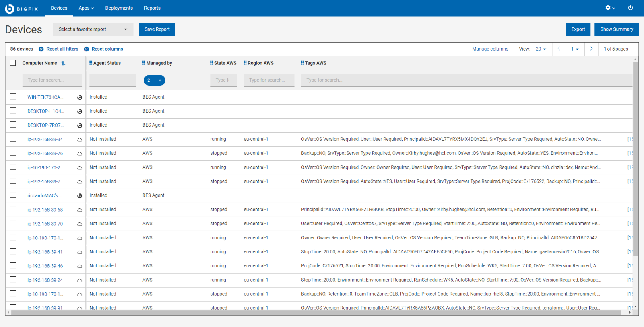Check the ip-192-168-39-34 row checkbox
Viewport: 644px width, 327px height.
[x=13, y=139]
